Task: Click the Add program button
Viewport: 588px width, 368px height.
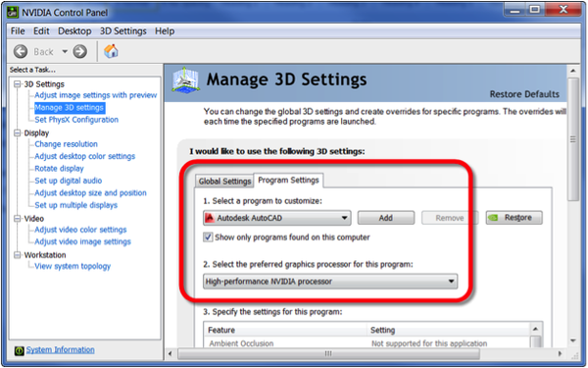Action: pos(386,218)
